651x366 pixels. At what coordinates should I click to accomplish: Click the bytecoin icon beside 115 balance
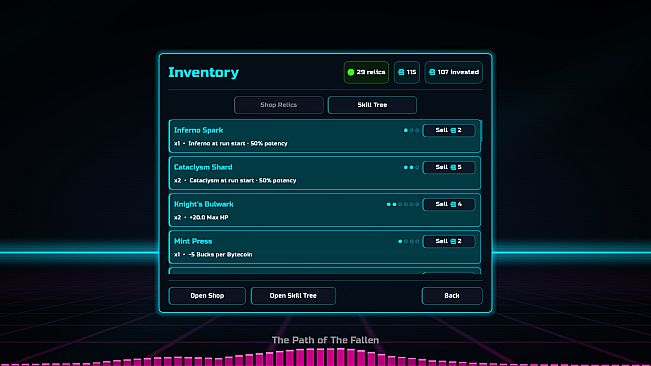401,72
